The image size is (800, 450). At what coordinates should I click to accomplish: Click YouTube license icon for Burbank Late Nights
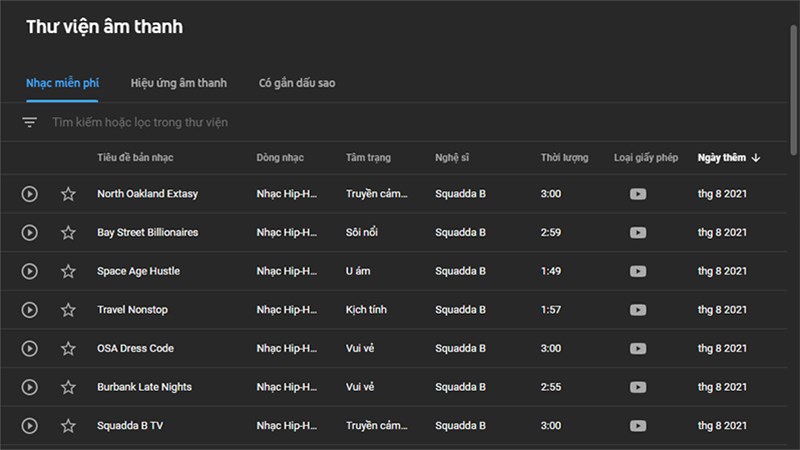coord(638,387)
